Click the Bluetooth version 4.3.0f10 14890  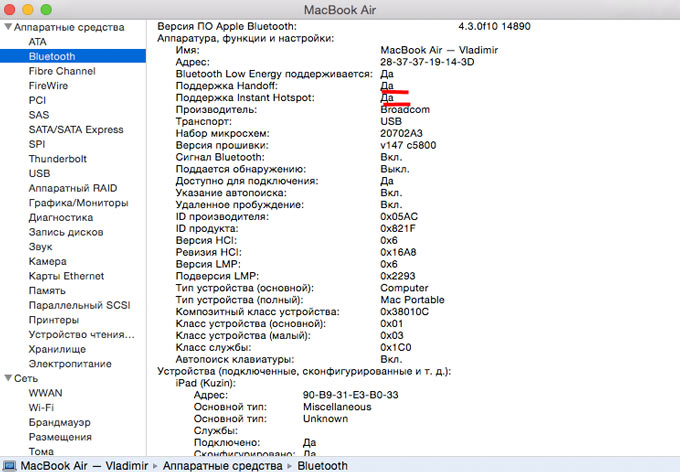pyautogui.click(x=494, y=26)
